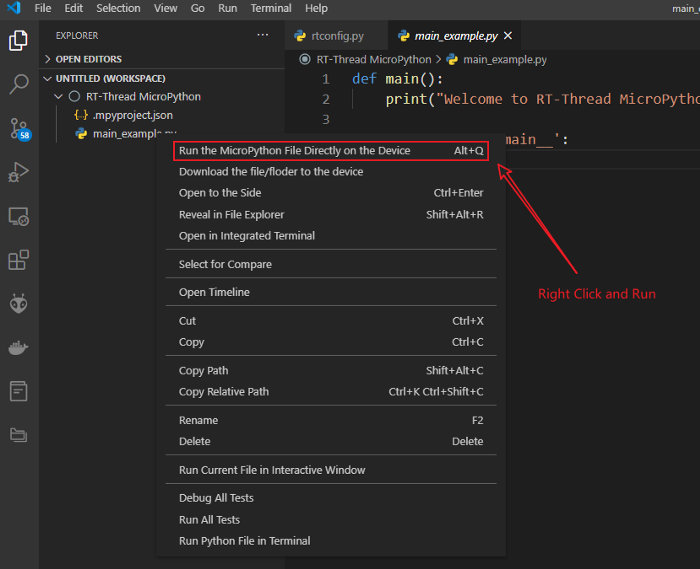
Task: Collapse the RT-Thread MicroPython folder
Action: coord(143,97)
